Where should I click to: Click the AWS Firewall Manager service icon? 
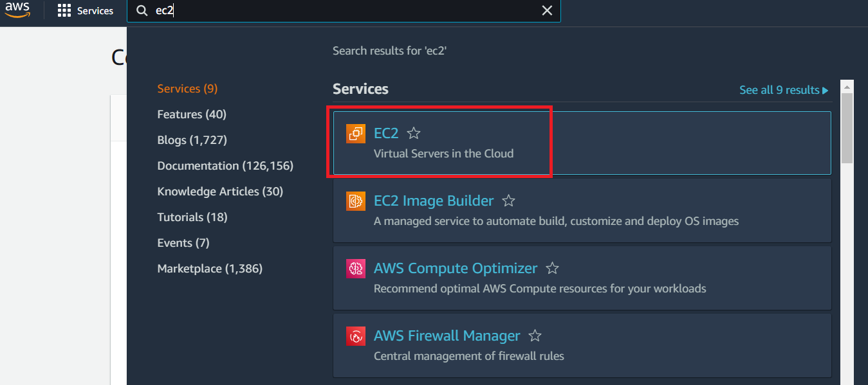(x=355, y=336)
